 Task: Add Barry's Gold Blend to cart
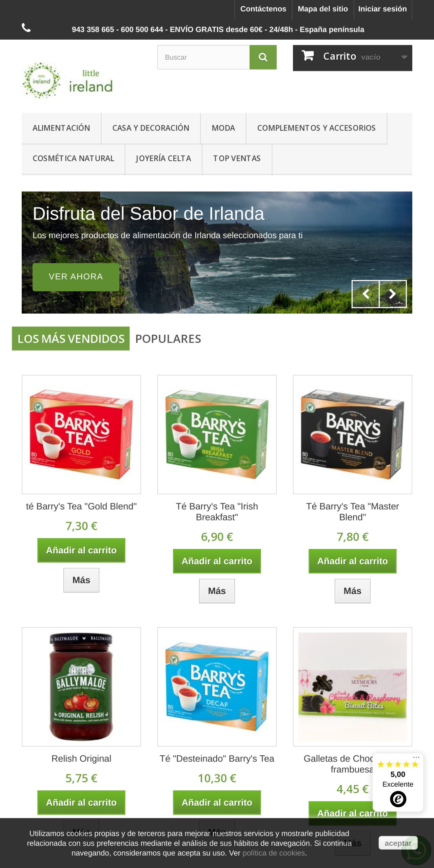81,550
